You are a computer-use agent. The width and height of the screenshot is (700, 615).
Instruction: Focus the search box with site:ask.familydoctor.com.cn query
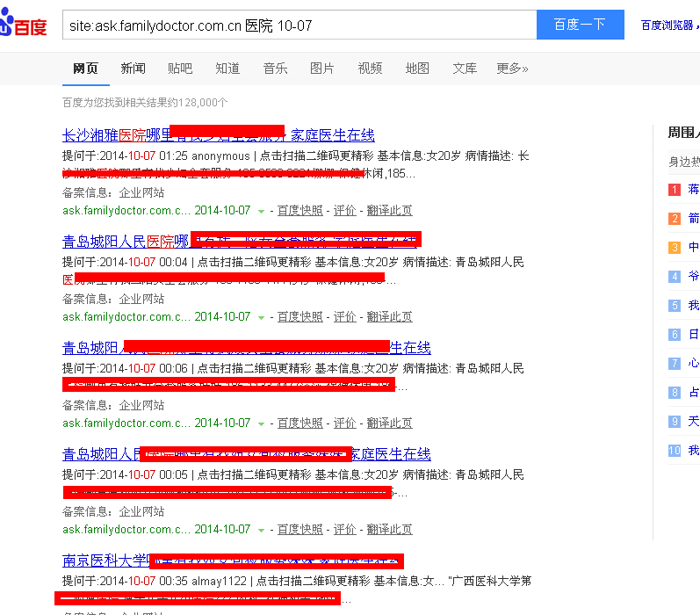pos(299,25)
